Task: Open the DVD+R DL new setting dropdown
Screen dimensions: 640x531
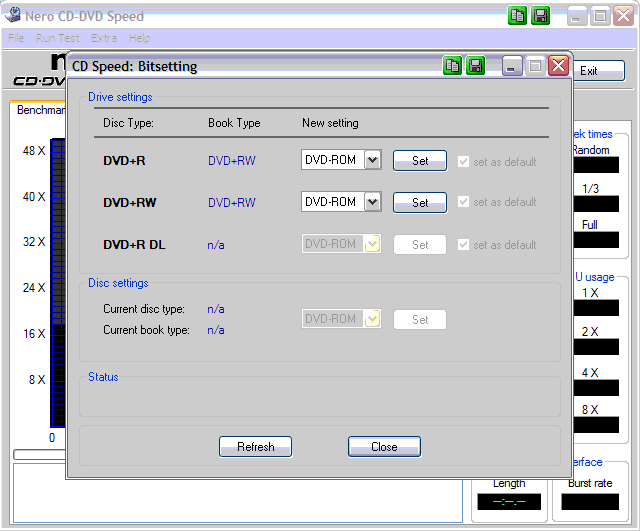Action: [372, 244]
